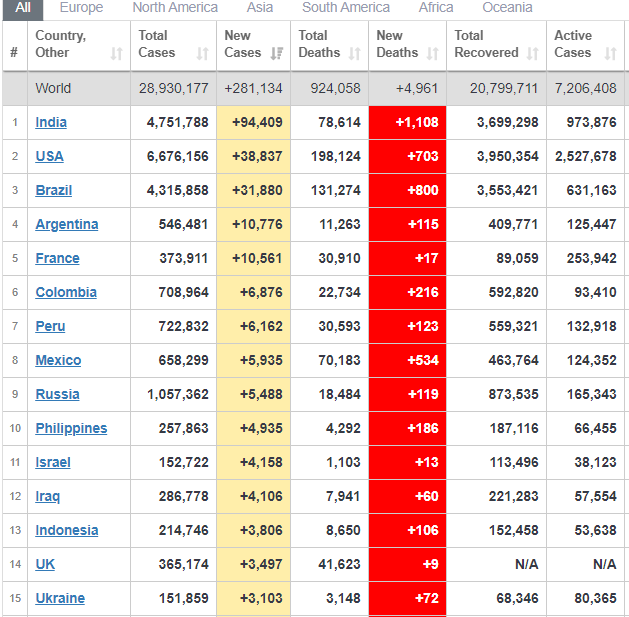Show the South America tab
Screen dimensions: 629x617
click(x=346, y=8)
